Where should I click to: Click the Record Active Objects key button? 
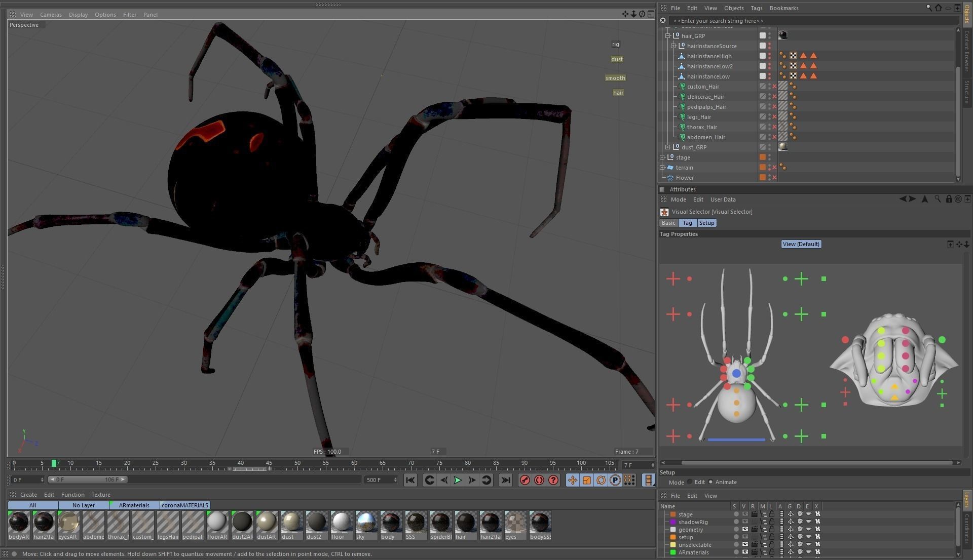click(525, 480)
